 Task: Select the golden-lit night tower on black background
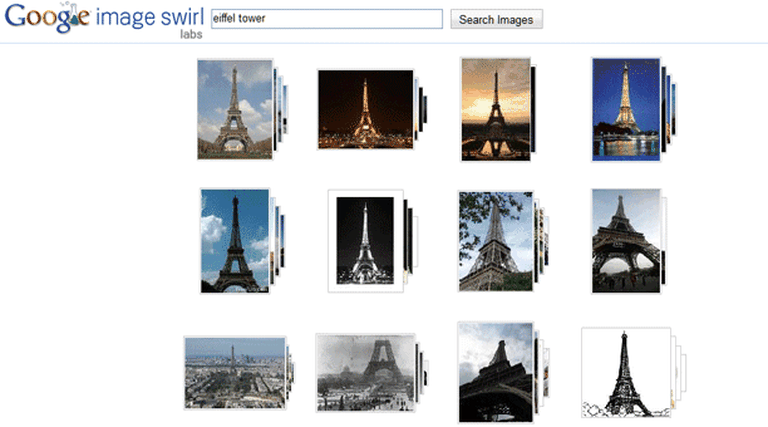(365, 109)
